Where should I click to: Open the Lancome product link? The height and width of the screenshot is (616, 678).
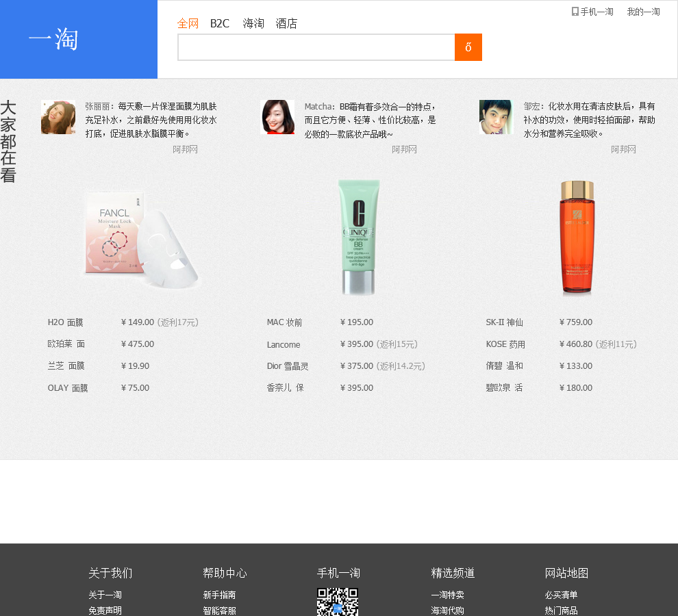[284, 344]
